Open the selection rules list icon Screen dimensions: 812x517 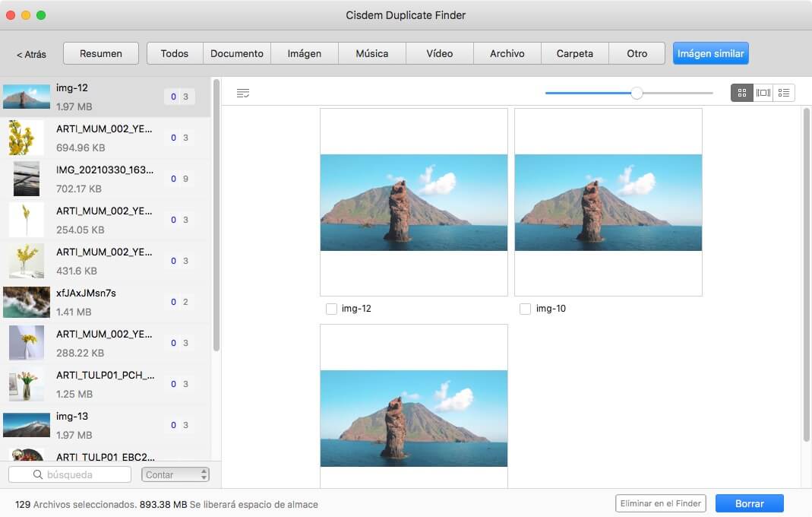(243, 94)
